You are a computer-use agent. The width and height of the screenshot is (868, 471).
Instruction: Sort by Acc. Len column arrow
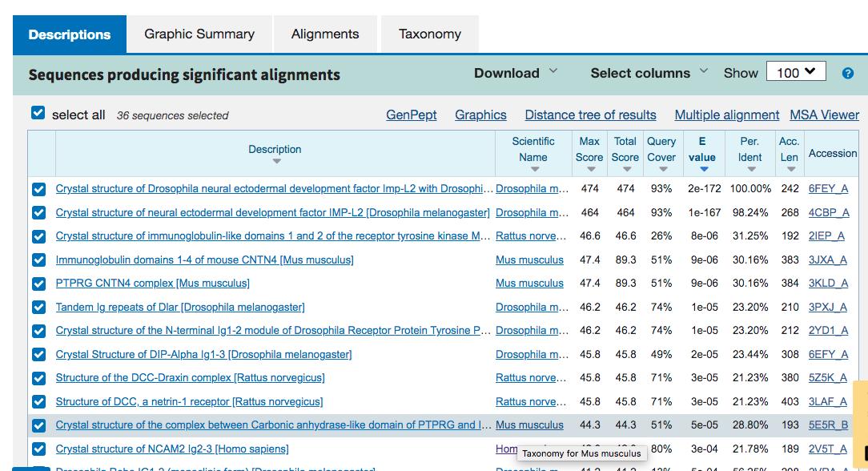(790, 170)
